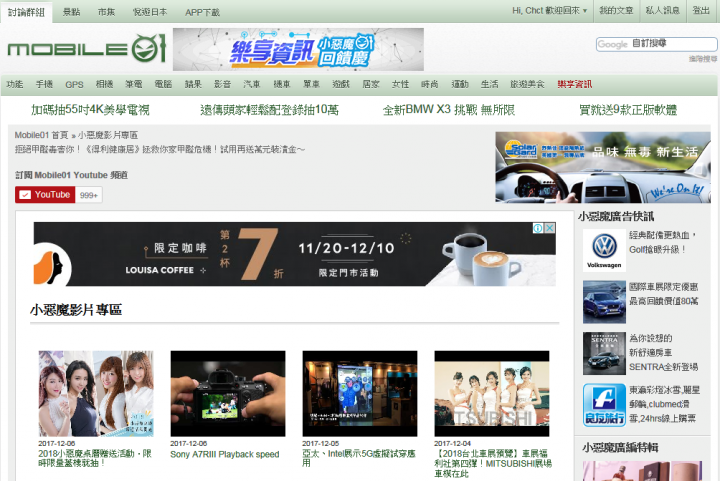This screenshot has width=720, height=481.
Task: Click 遠傳頭家輕鬆配登錄抽10萬 promo link
Action: 270,110
